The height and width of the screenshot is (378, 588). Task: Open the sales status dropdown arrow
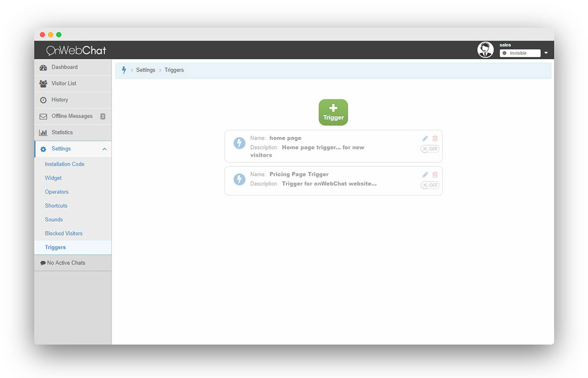click(x=546, y=53)
